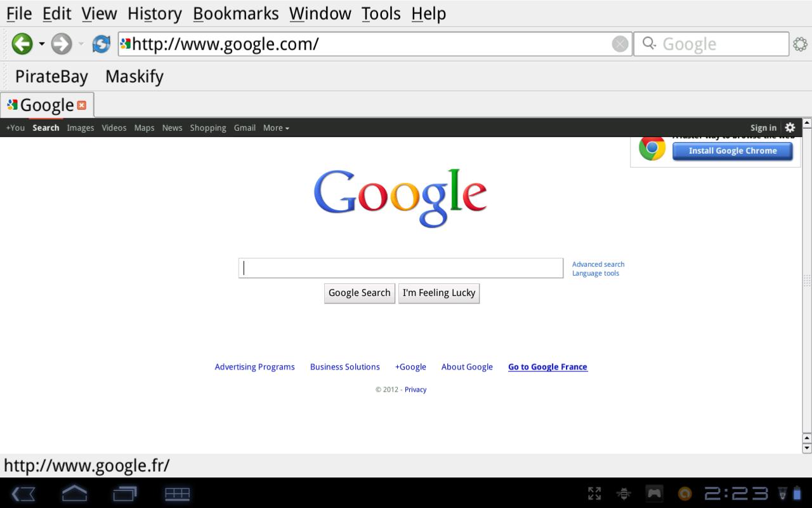Click the scrollbar up arrow
This screenshot has height=508, width=812.
[807, 123]
